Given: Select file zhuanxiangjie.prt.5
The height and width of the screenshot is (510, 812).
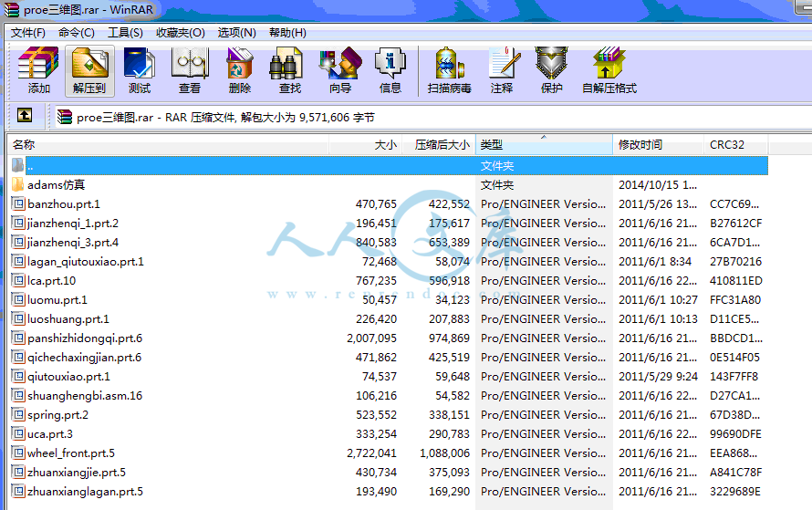Looking at the screenshot, I should point(77,472).
